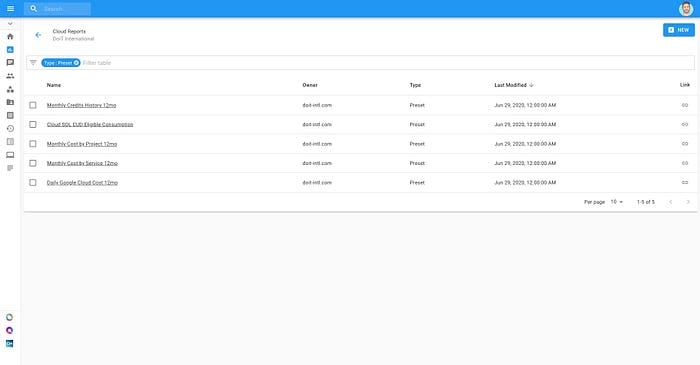Click the filter list icon
This screenshot has width=700, height=365.
[33, 63]
